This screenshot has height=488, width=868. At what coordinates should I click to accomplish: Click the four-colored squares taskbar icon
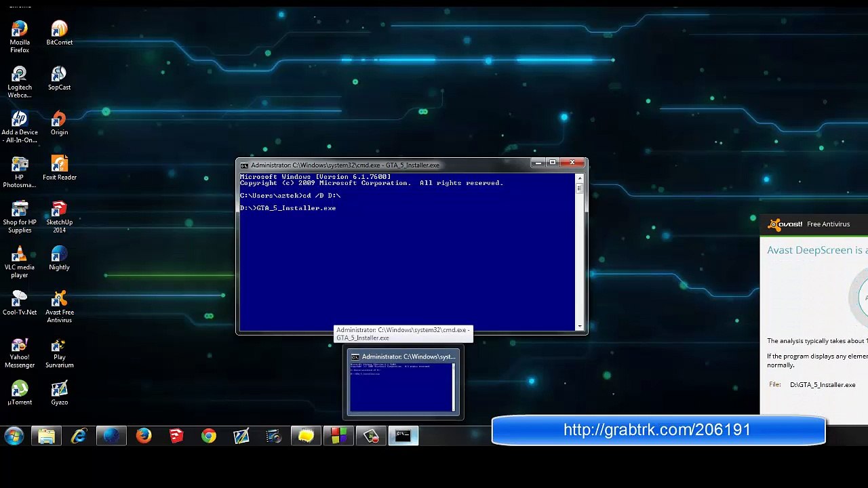(x=338, y=436)
